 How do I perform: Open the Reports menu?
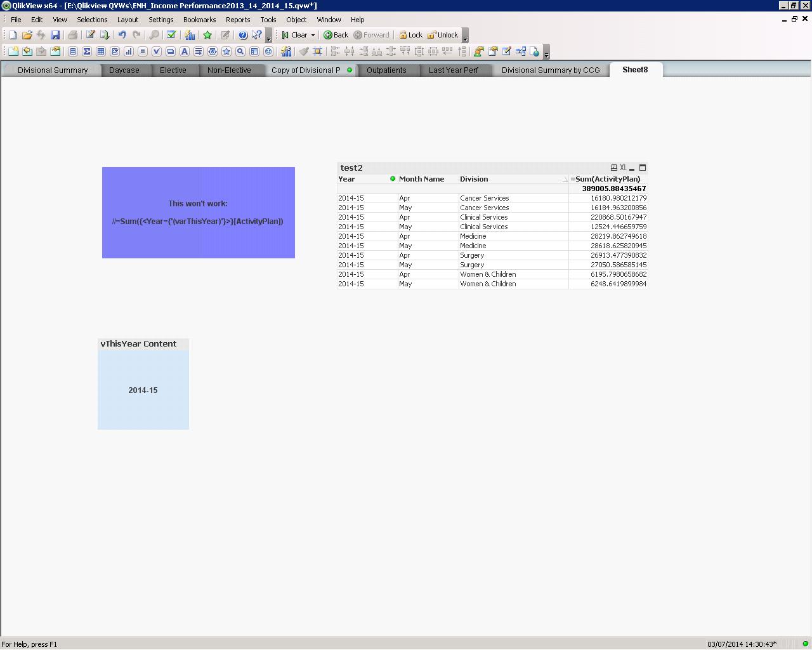click(x=238, y=20)
